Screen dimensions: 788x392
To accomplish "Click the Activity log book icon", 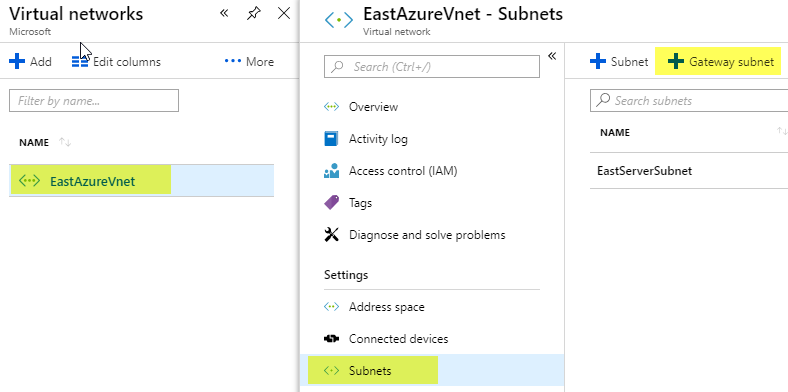I will (x=331, y=139).
